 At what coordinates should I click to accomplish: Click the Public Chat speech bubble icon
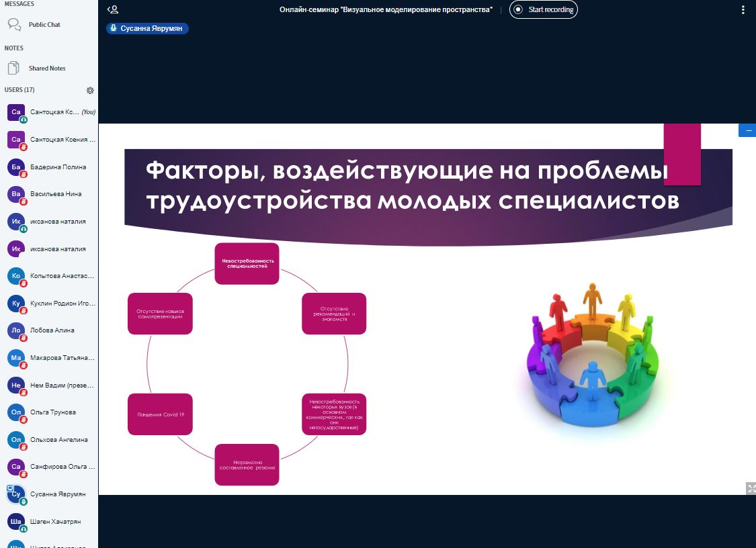14,25
